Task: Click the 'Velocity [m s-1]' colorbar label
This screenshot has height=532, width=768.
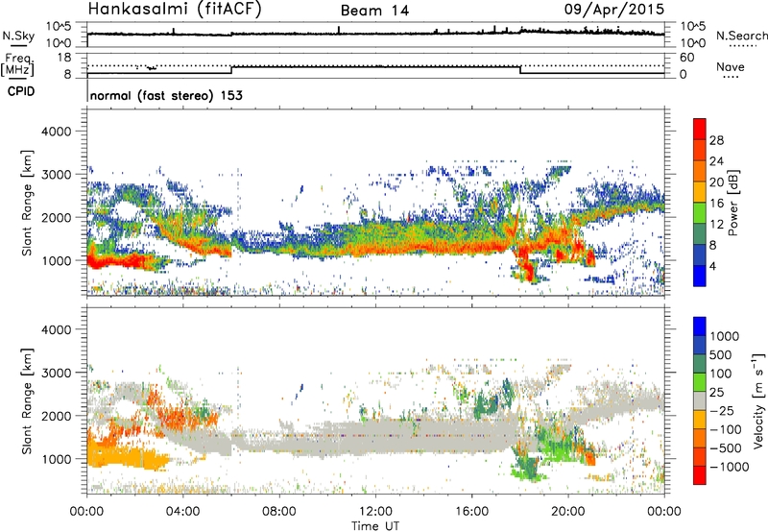Action: tap(758, 401)
